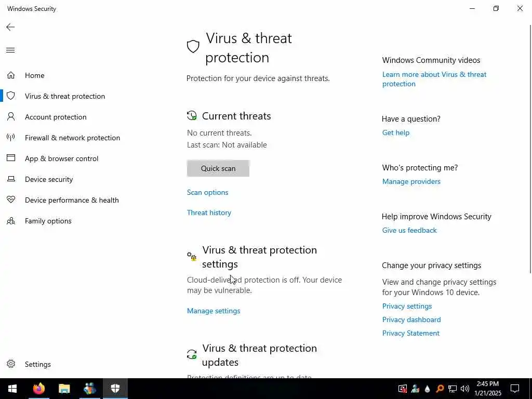The height and width of the screenshot is (399, 532).
Task: Click the Firewall & network antenna icon
Action: (10, 138)
